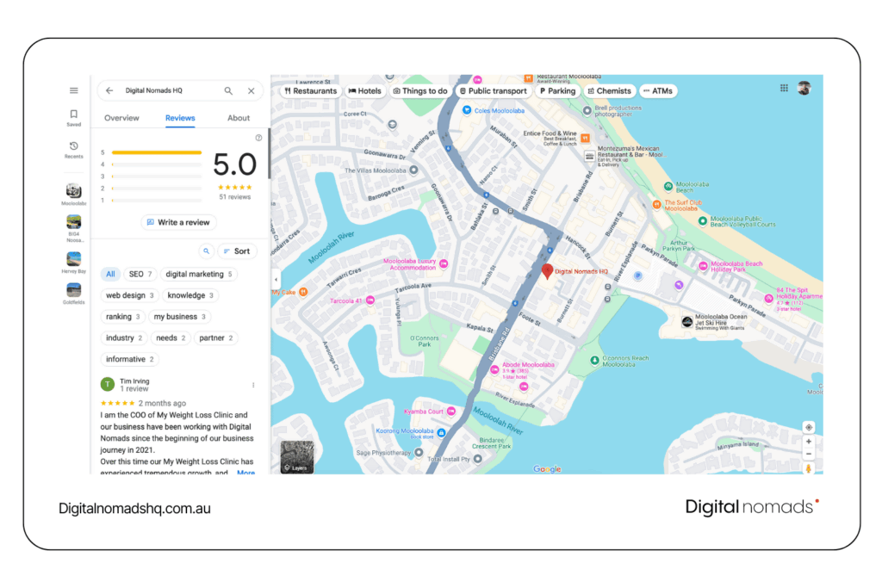Filter reviews by ranking chip
The image size is (882, 588).
point(122,317)
